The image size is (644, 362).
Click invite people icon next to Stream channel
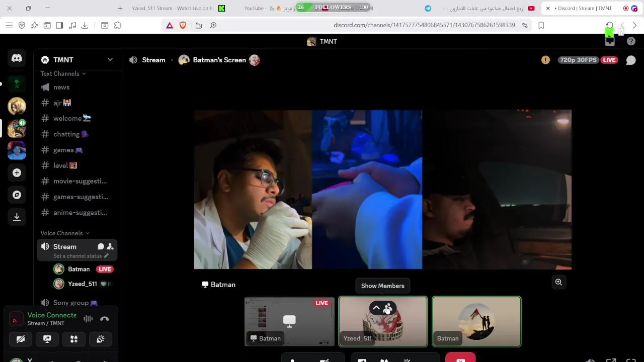(x=110, y=247)
